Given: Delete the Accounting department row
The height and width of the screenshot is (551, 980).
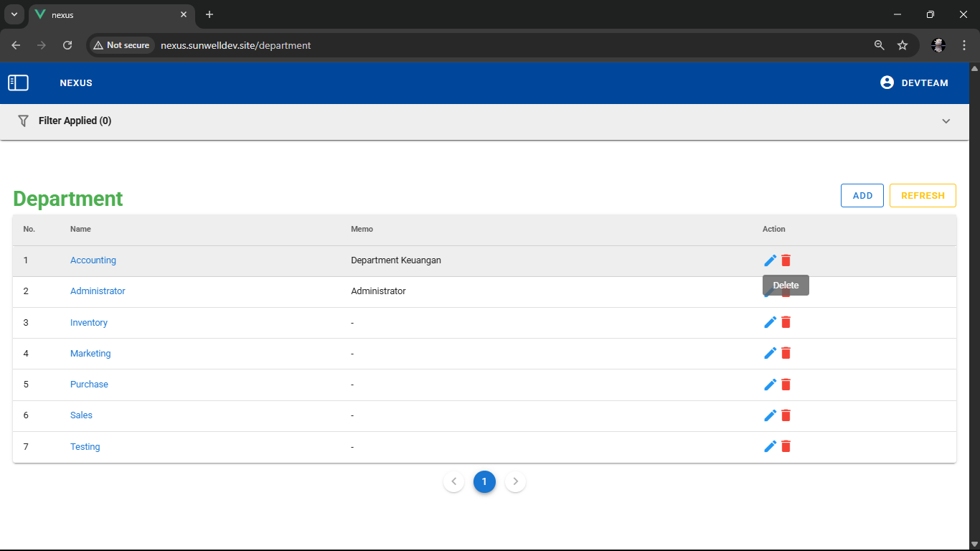Looking at the screenshot, I should coord(786,260).
